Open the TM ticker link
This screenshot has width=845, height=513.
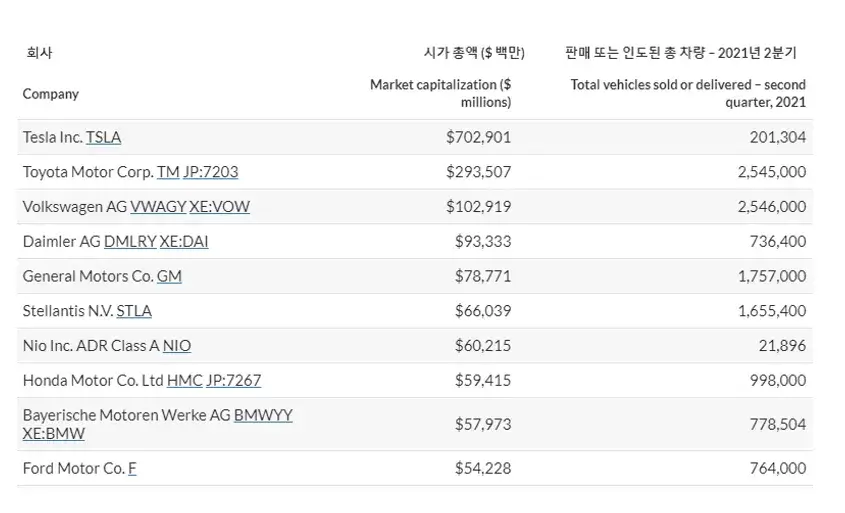[x=168, y=172]
